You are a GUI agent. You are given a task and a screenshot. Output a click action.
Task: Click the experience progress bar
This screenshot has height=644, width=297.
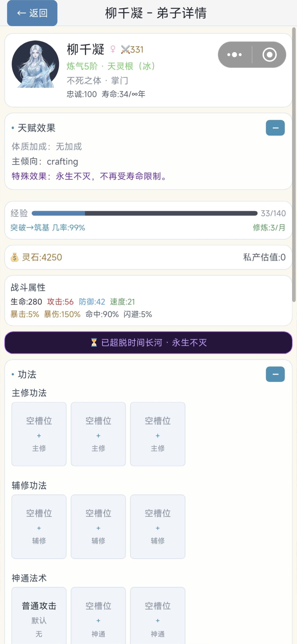tap(145, 213)
